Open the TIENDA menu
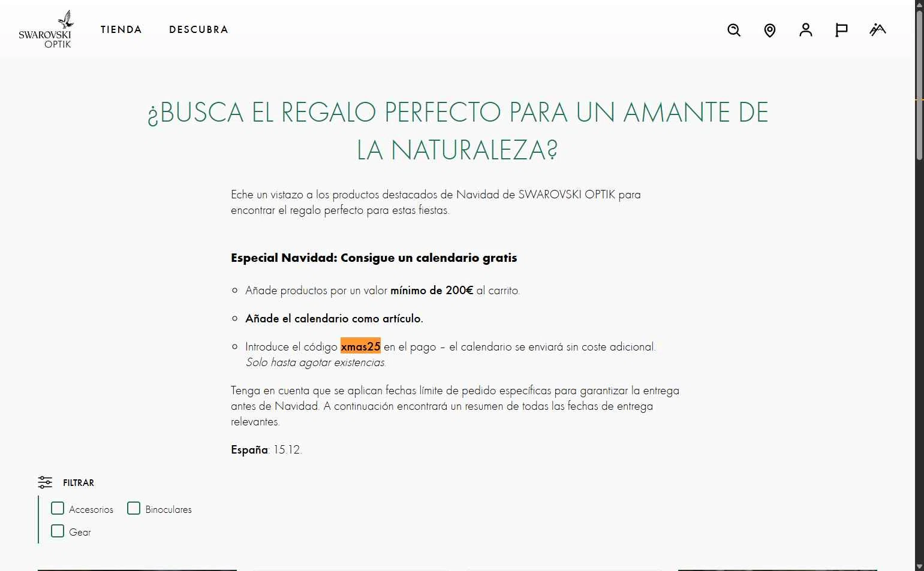Viewport: 924px width, 571px height. pos(121,29)
